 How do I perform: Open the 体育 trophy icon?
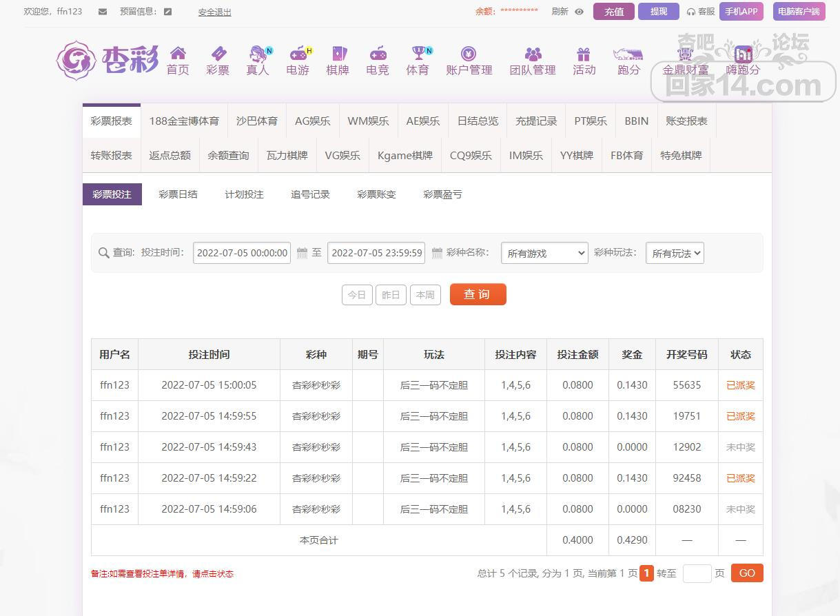[x=418, y=54]
